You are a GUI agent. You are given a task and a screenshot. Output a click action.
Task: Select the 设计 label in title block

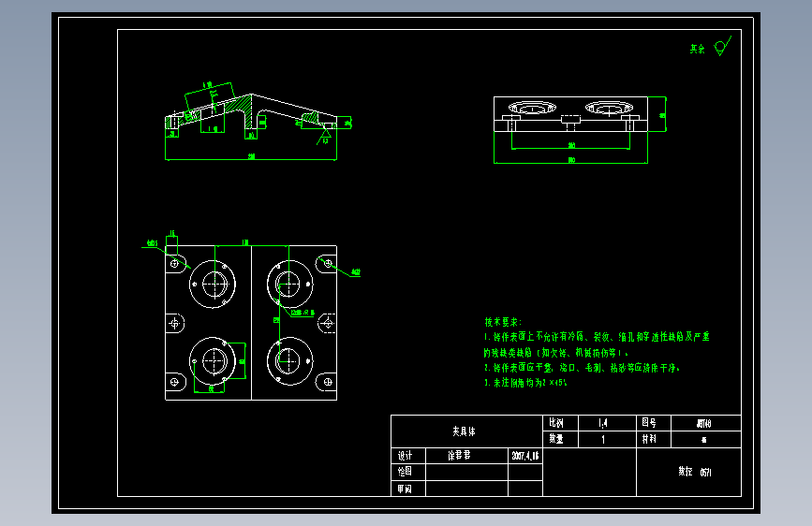405,456
